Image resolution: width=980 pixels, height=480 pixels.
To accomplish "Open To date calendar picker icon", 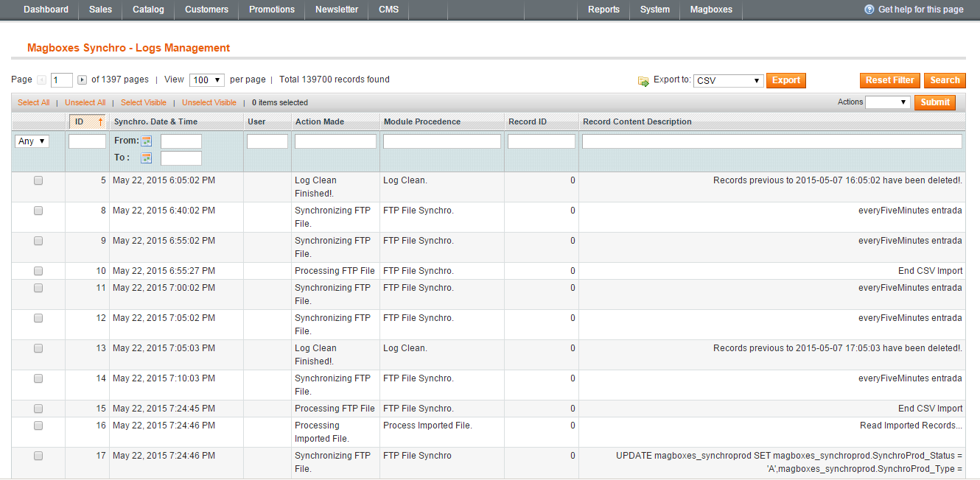I will (147, 158).
